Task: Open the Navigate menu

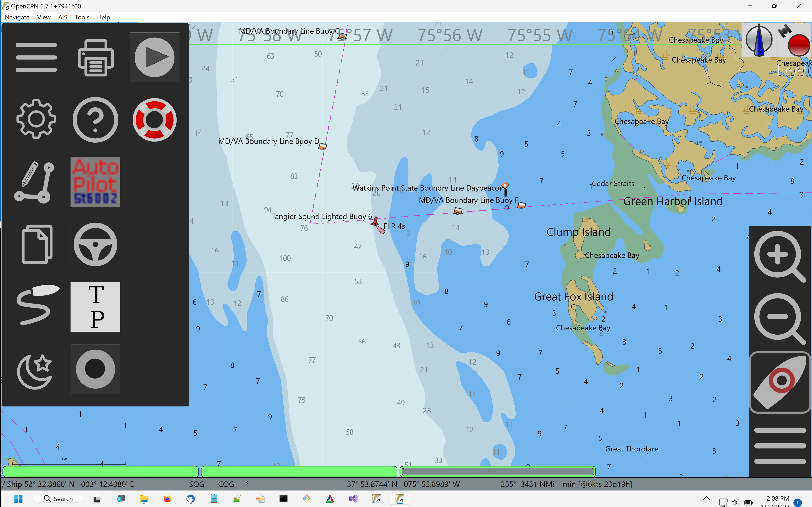Action: [17, 17]
